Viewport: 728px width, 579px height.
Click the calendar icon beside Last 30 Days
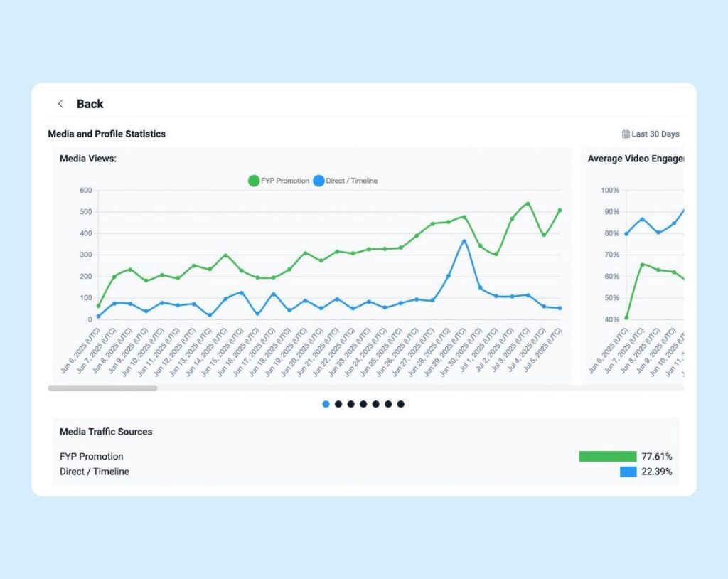tap(626, 134)
